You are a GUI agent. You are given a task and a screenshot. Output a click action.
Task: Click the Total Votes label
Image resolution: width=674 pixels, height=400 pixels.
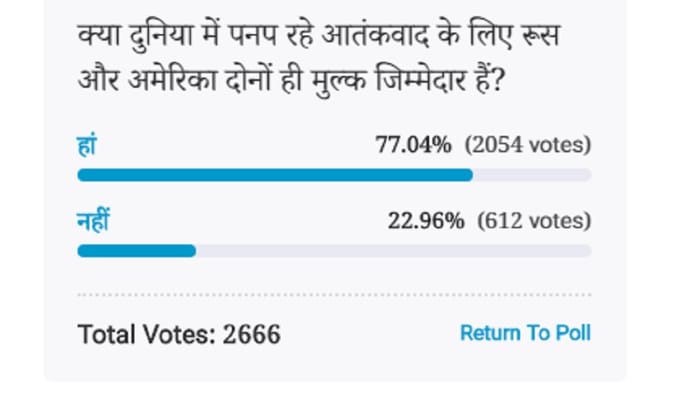pyautogui.click(x=146, y=334)
